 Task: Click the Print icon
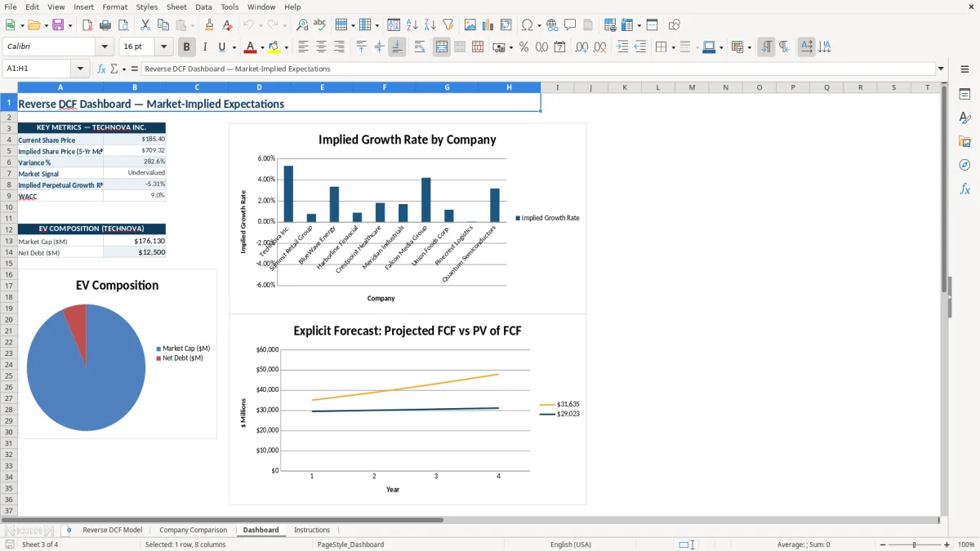106,25
